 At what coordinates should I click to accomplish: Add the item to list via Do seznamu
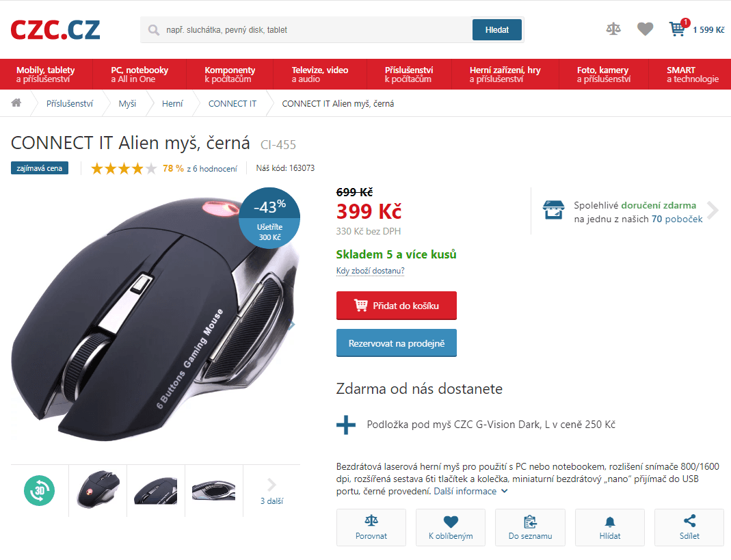pos(530,527)
